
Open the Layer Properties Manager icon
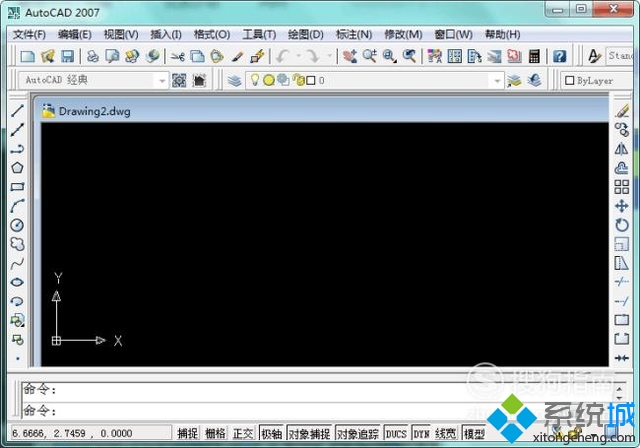tap(235, 80)
